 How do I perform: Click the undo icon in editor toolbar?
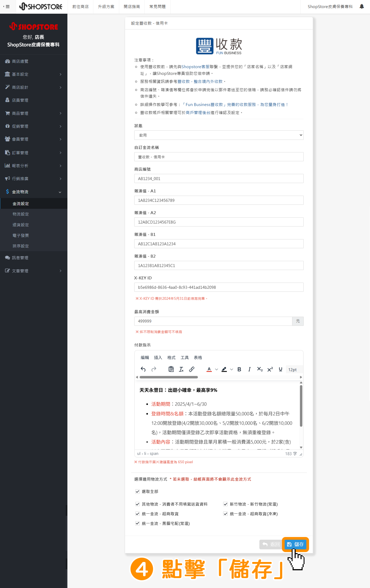click(x=143, y=369)
